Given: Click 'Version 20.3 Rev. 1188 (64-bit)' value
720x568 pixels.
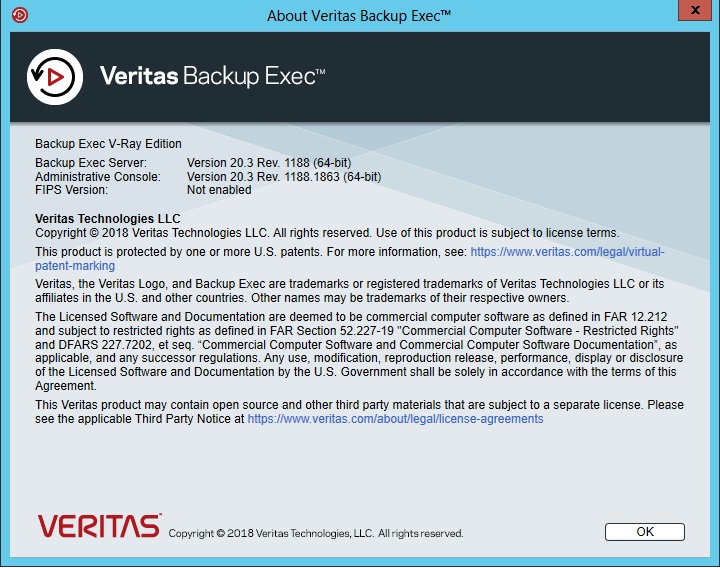Looking at the screenshot, I should (269, 163).
